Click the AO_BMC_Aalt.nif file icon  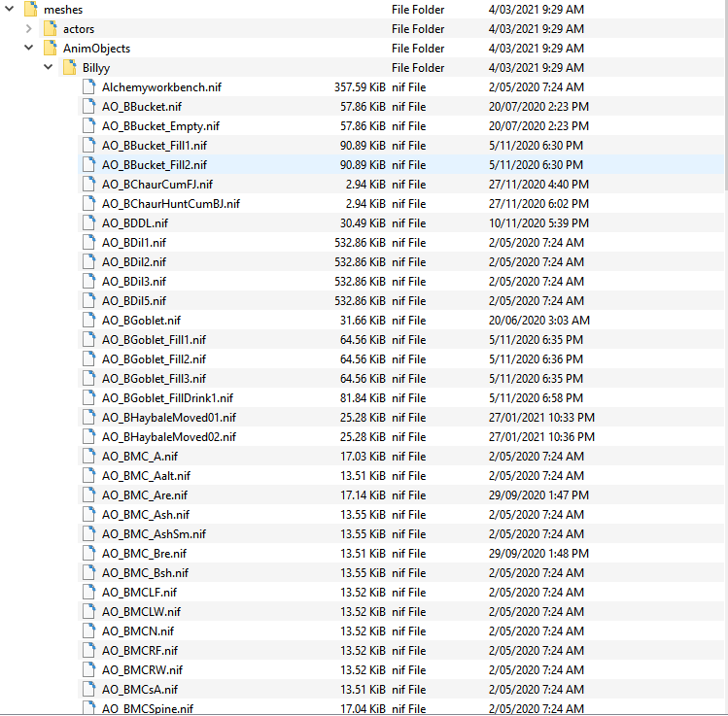[89, 476]
